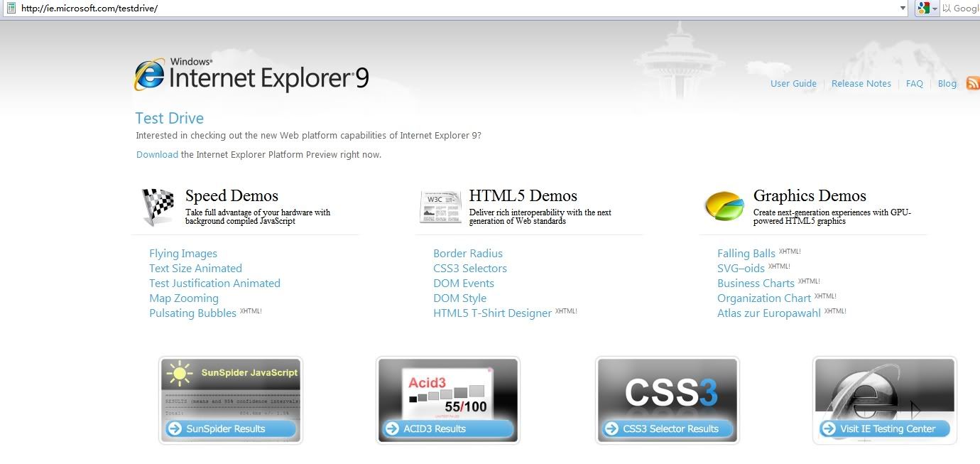Open the Border Radius demo
The image size is (980, 464).
[468, 254]
